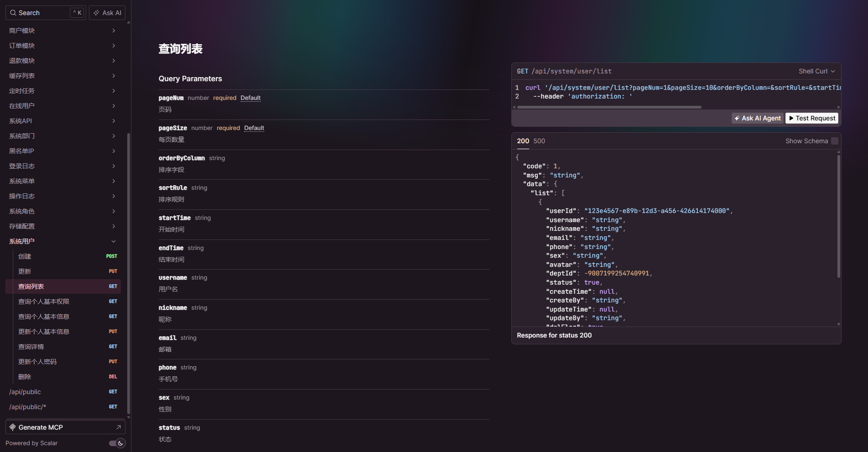
Task: Click POST badge on 创建 row
Action: tap(112, 256)
